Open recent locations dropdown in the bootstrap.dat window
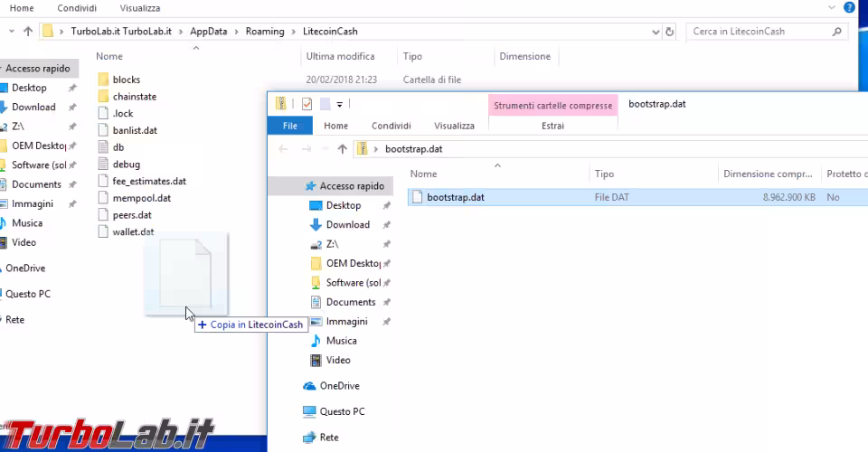868x452 pixels. click(325, 149)
